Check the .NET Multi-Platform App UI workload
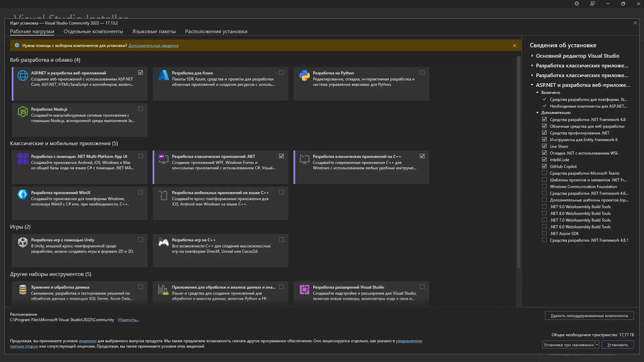Image resolution: width=644 pixels, height=362 pixels. (x=141, y=156)
